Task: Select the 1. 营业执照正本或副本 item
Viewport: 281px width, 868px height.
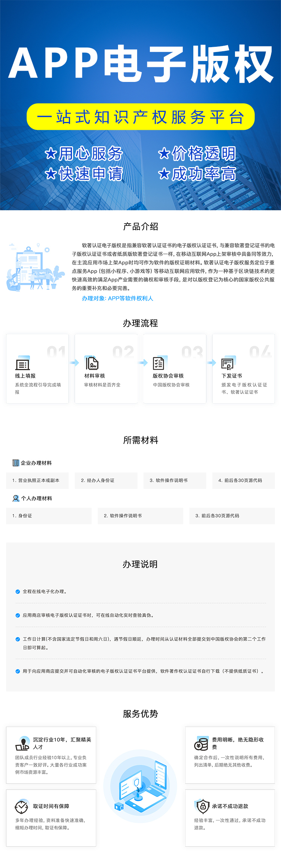Action: click(x=37, y=480)
